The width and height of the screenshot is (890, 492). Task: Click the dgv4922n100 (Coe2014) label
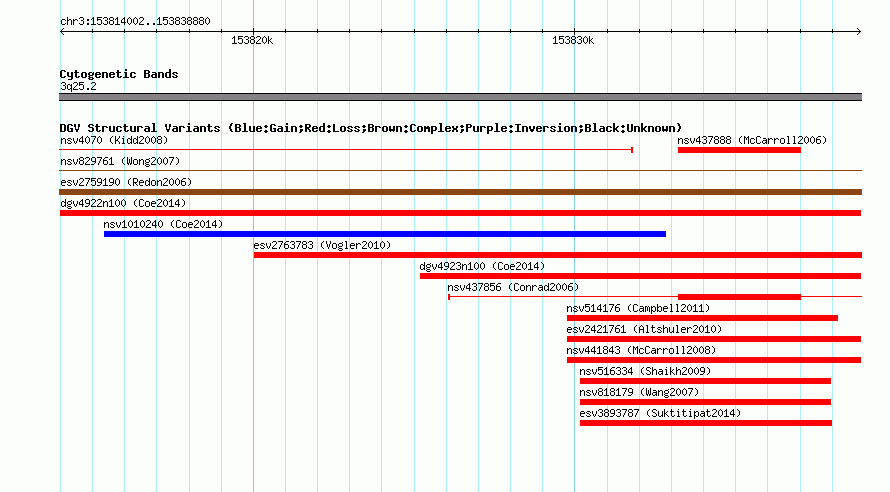tap(123, 203)
